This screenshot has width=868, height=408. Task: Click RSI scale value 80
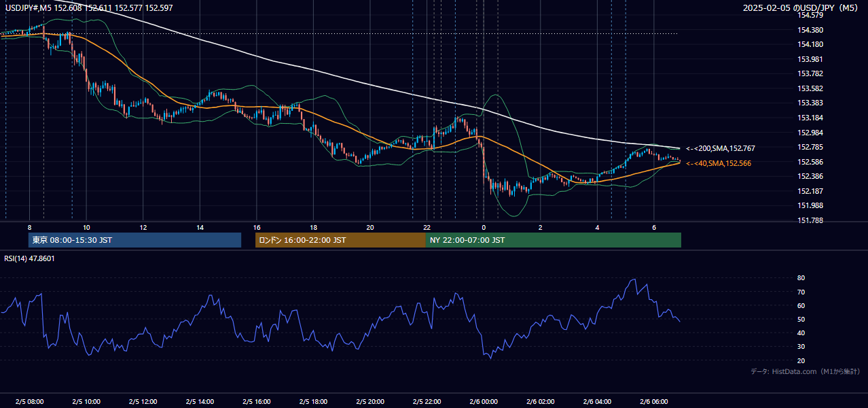pos(801,278)
